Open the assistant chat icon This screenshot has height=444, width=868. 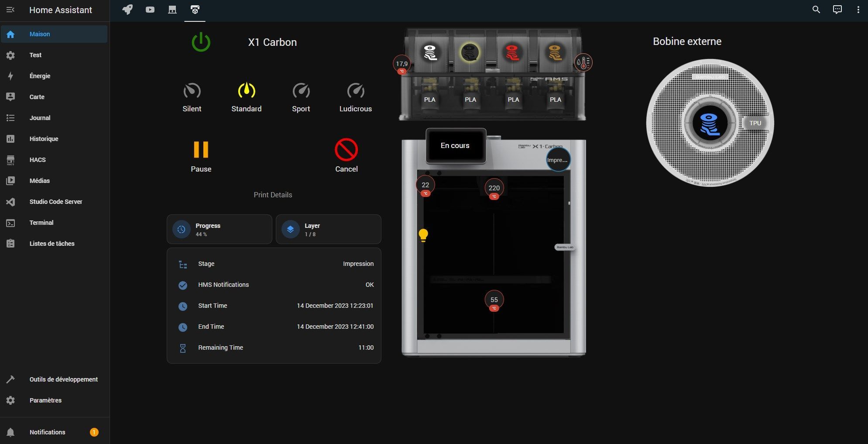(x=837, y=10)
